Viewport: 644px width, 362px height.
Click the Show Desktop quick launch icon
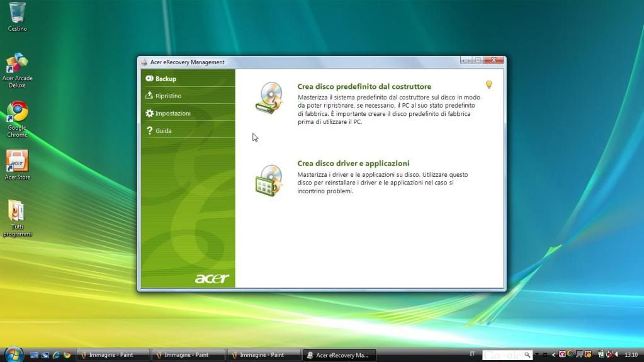(x=34, y=355)
